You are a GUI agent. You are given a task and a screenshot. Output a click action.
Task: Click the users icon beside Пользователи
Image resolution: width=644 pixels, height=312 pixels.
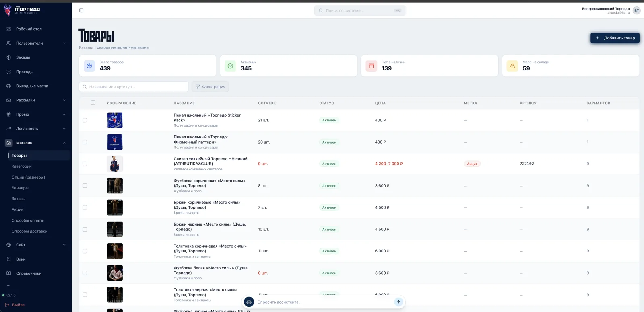click(x=9, y=43)
